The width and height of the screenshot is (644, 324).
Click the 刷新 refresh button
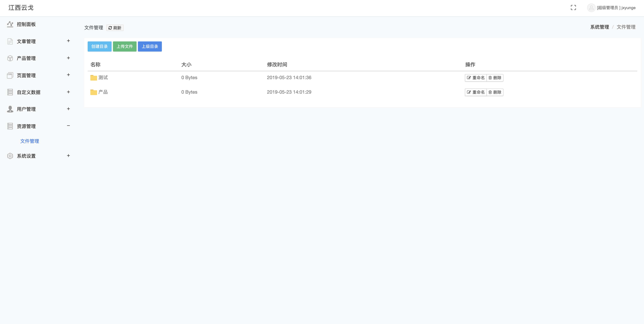pos(115,28)
